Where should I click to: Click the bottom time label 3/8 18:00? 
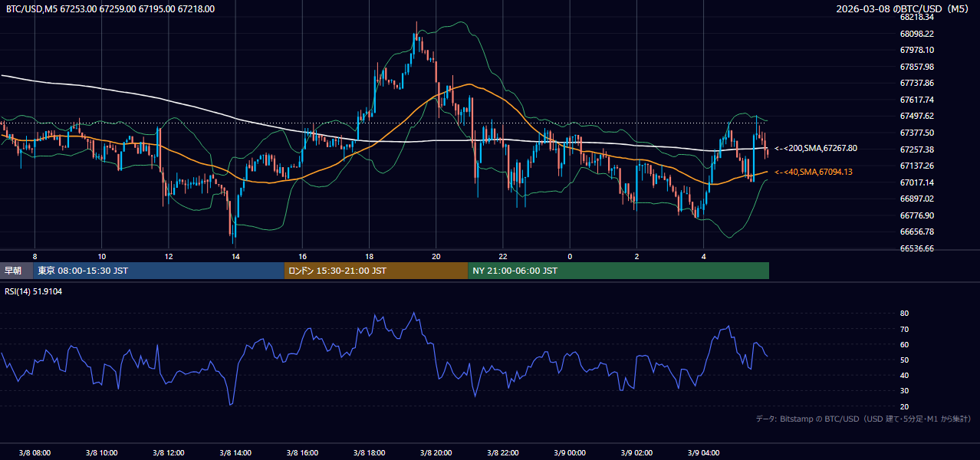coord(369,452)
